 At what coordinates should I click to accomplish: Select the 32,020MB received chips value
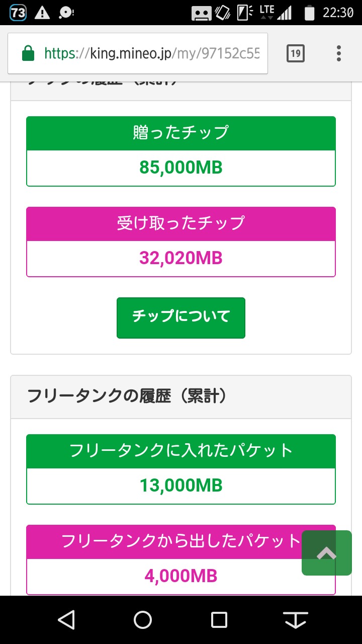pyautogui.click(x=181, y=258)
